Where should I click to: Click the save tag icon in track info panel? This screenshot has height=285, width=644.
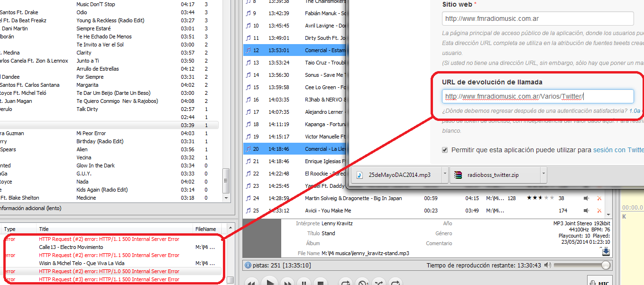(x=606, y=251)
